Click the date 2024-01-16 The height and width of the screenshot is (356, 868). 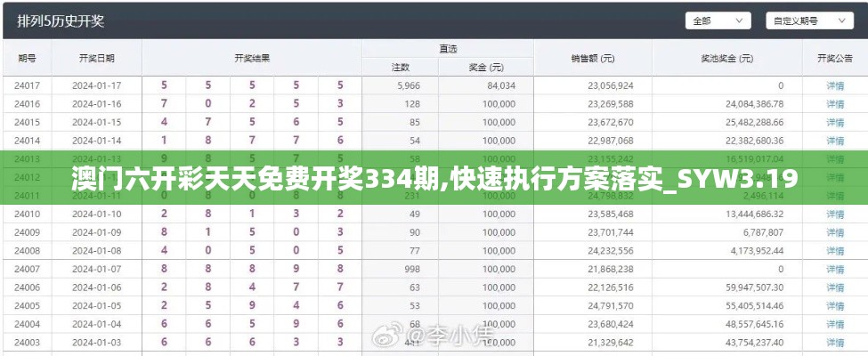click(97, 104)
